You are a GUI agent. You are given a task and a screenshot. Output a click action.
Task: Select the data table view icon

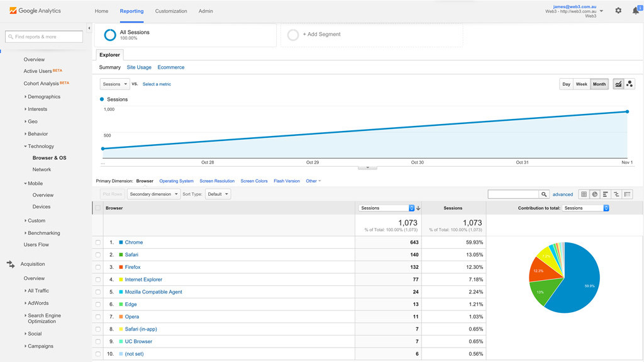point(584,194)
